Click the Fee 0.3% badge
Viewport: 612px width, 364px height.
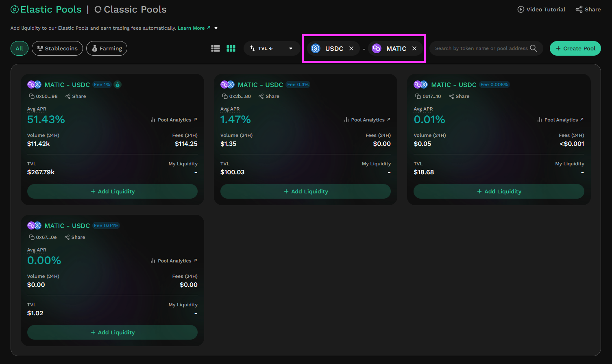tap(298, 84)
